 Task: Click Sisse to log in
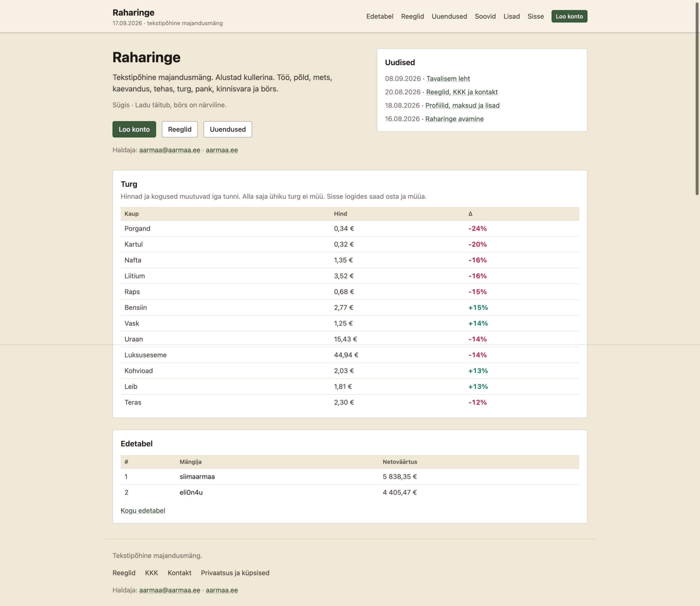pos(536,16)
